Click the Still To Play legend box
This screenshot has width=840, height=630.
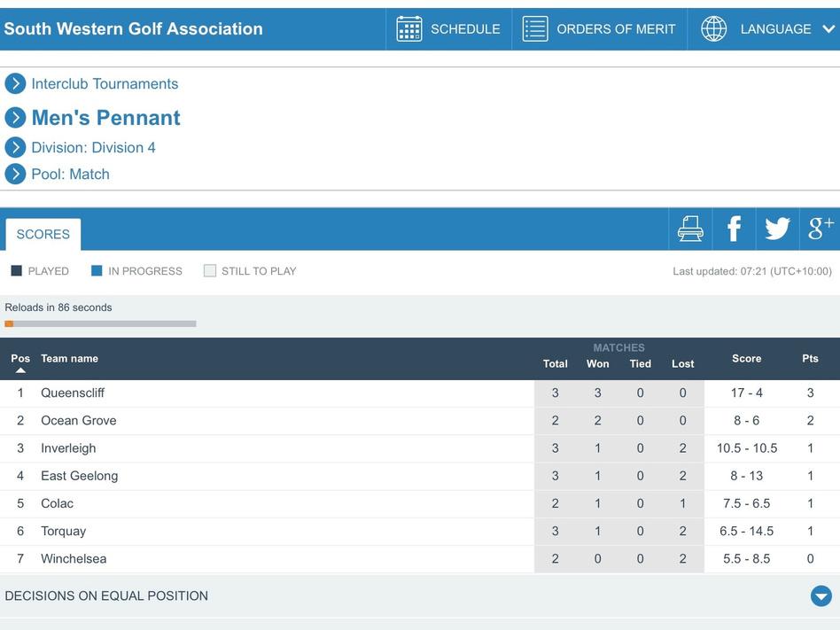coord(210,271)
